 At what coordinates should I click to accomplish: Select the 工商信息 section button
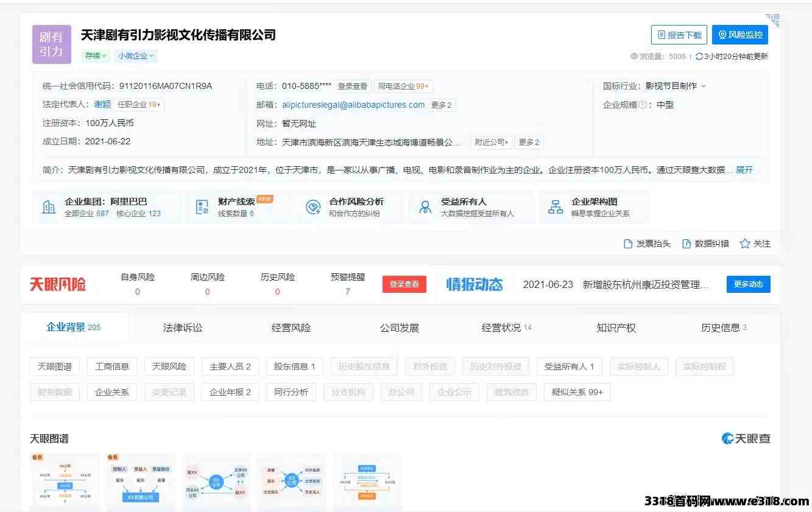[112, 366]
